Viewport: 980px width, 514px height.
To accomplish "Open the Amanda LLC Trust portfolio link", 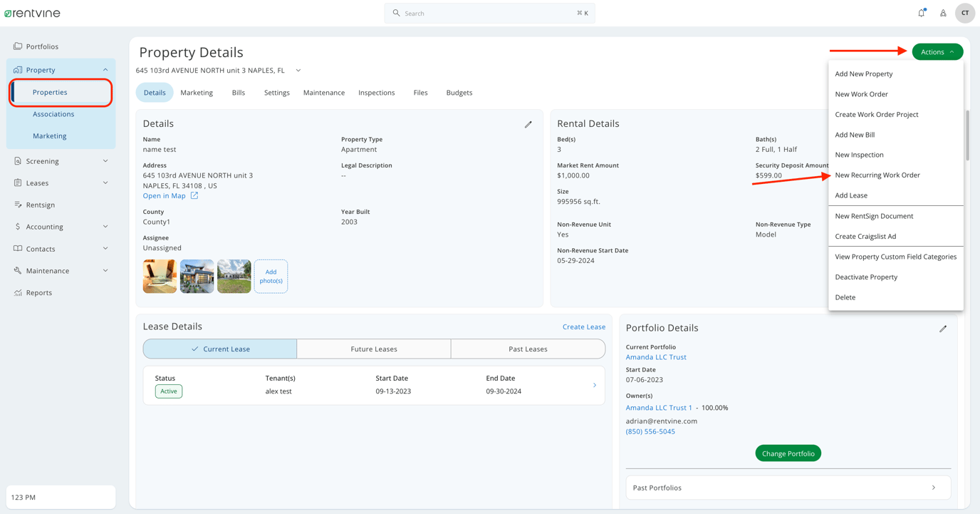I will coord(655,356).
